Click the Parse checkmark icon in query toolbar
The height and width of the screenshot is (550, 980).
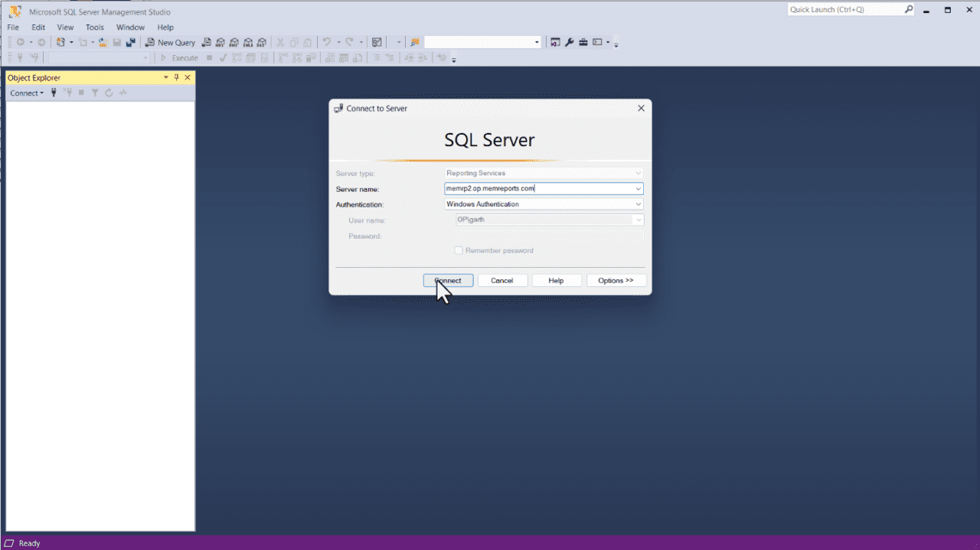pyautogui.click(x=222, y=58)
